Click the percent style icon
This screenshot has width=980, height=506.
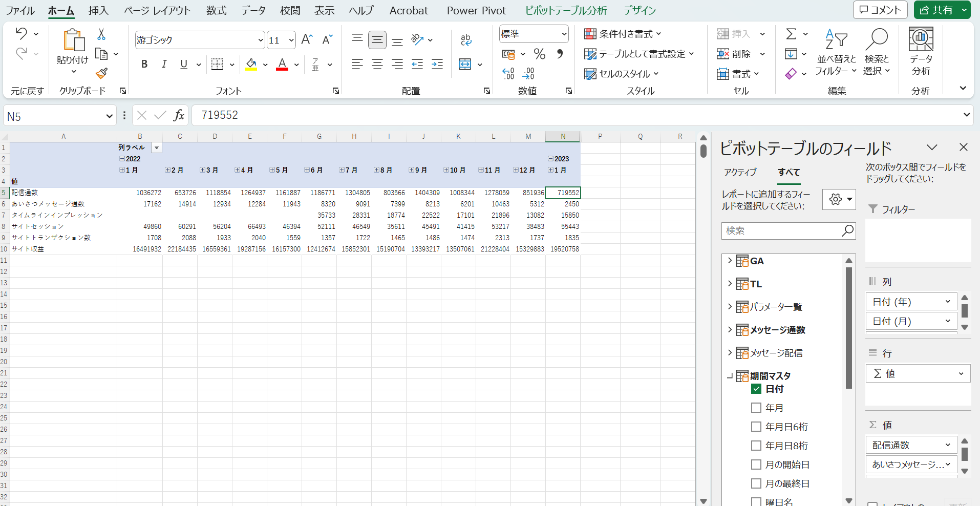tap(539, 54)
